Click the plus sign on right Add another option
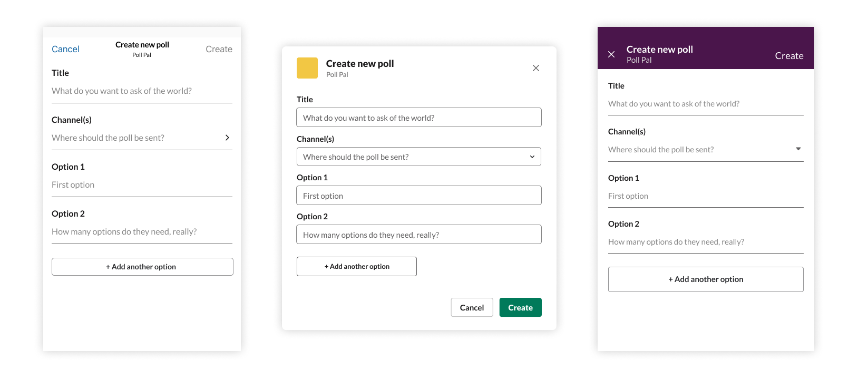 (x=671, y=279)
